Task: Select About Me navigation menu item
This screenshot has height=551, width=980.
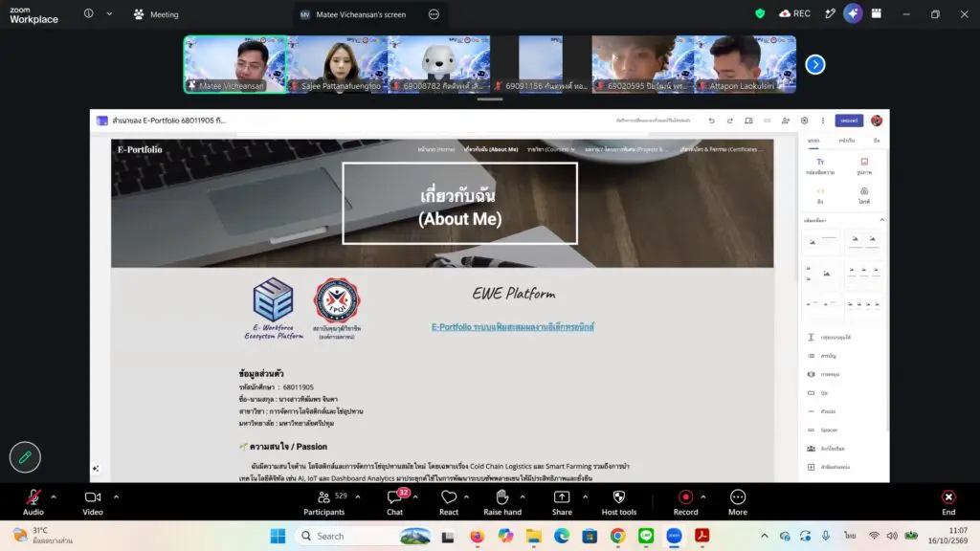Action: (491, 149)
